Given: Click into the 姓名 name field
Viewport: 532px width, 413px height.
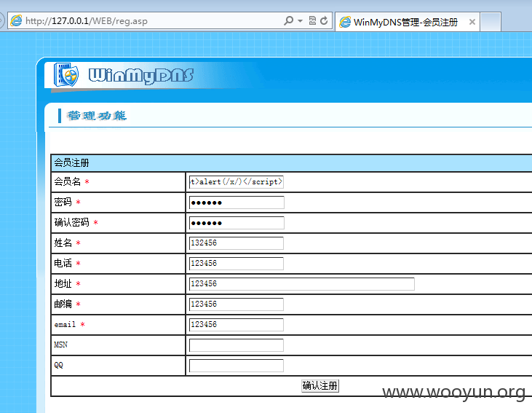Looking at the screenshot, I should 236,243.
